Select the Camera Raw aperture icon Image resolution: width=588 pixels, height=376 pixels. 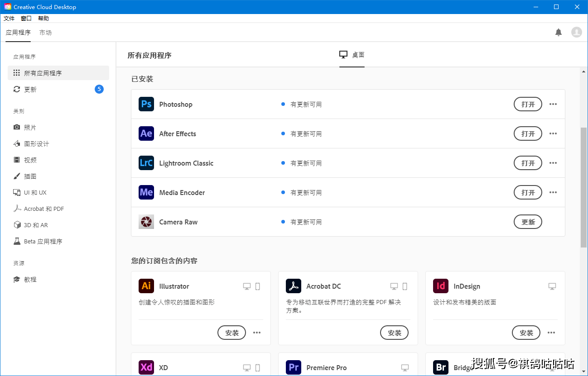click(x=146, y=222)
